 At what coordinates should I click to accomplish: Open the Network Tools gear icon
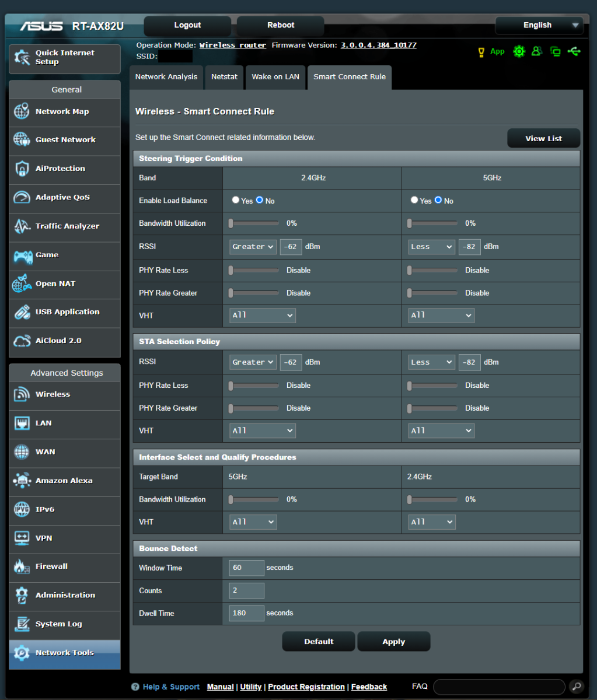[22, 653]
